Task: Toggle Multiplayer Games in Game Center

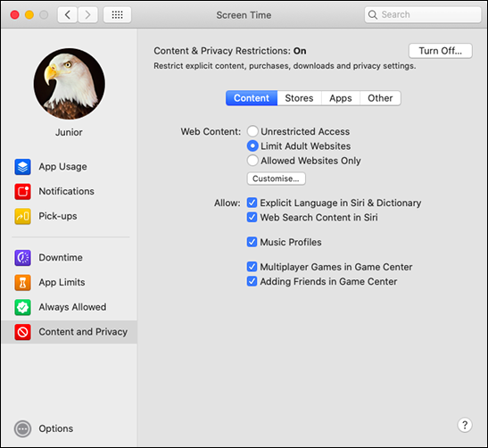Action: tap(252, 267)
